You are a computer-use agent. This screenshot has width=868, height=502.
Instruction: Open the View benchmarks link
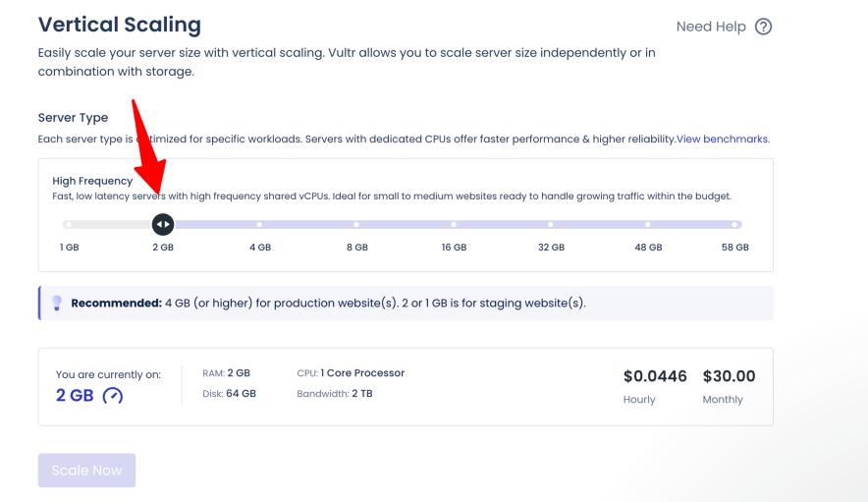723,139
